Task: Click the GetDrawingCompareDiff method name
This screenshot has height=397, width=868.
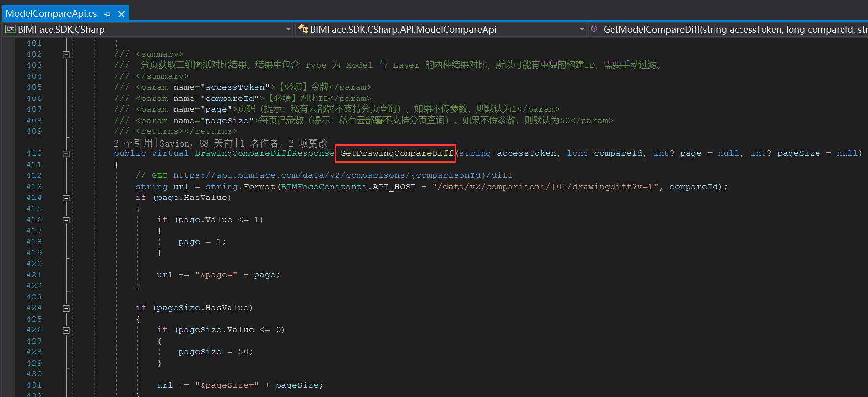Action: point(396,153)
